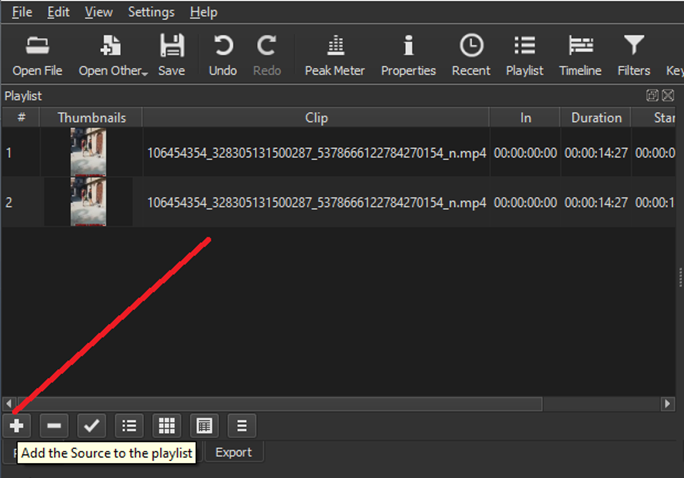
Task: Switch to the Export tab
Action: (234, 452)
